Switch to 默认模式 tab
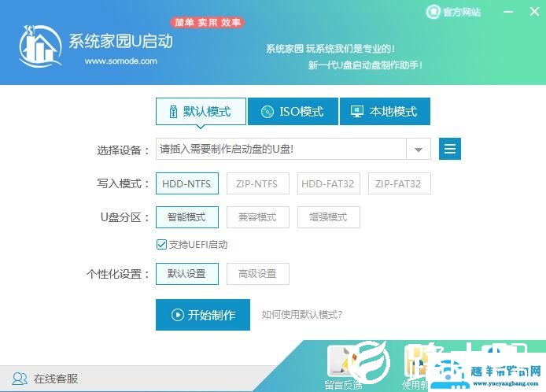Screen dimensions: 546x392 [201, 112]
